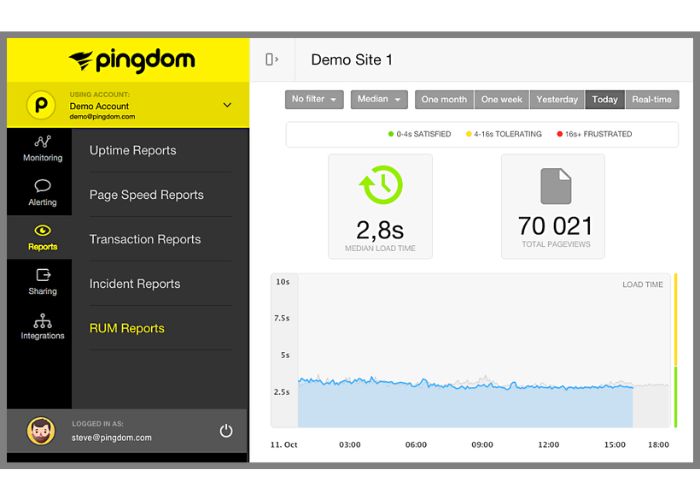The height and width of the screenshot is (500, 700).
Task: Open Uptime Reports
Action: pos(133,150)
